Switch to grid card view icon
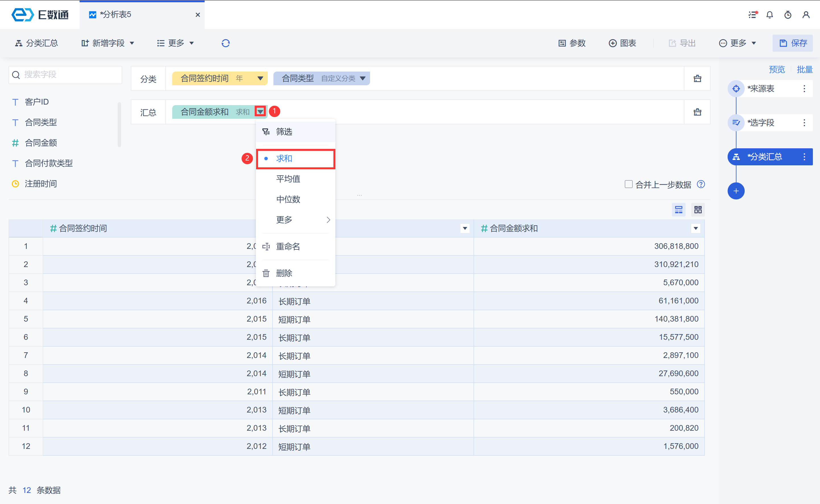Image resolution: width=820 pixels, height=504 pixels. point(698,210)
